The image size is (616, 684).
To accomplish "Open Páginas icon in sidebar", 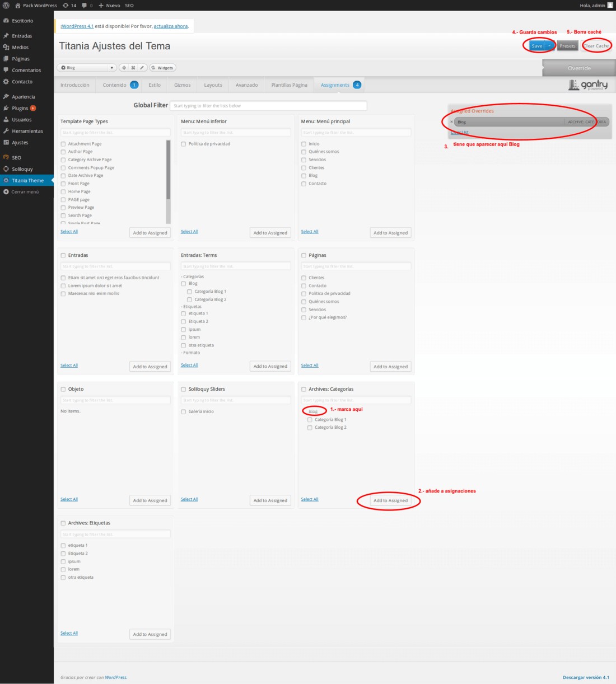I will pyautogui.click(x=6, y=59).
